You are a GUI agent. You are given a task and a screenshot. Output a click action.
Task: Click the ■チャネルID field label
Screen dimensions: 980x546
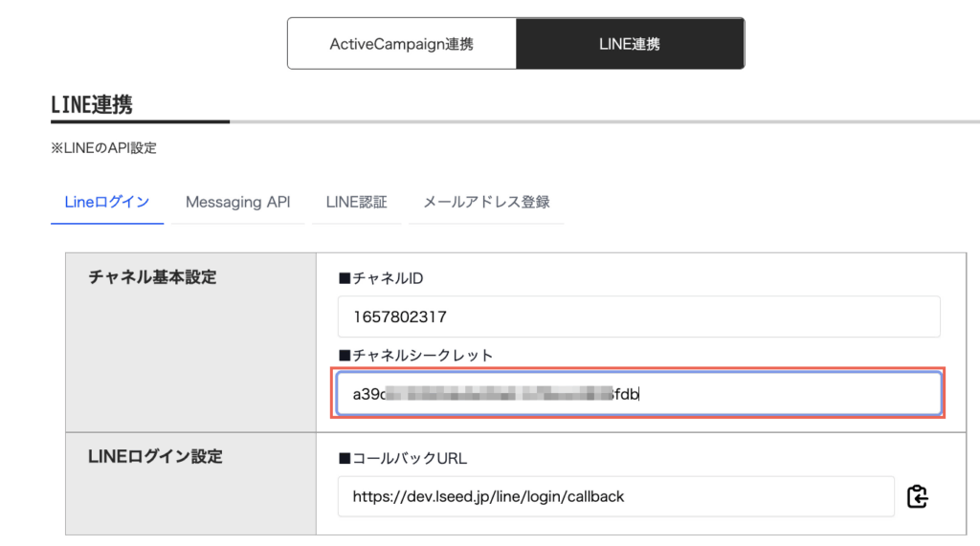[381, 278]
